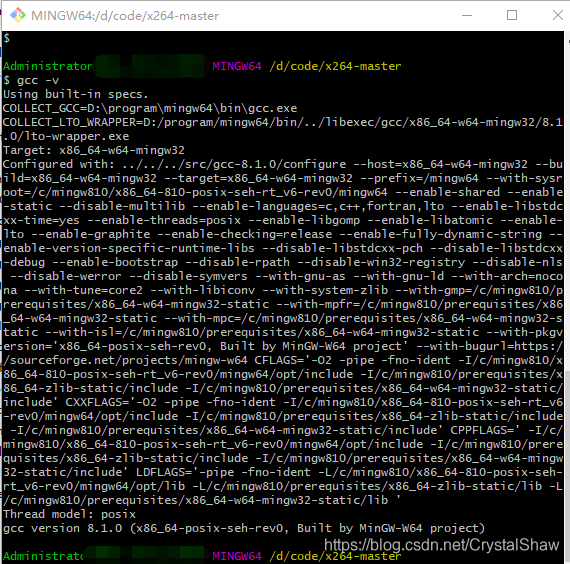Click the COLLECT_GCC=D:\program\mingw64\bin\gcc.exe line
The image size is (570, 564).
point(150,108)
